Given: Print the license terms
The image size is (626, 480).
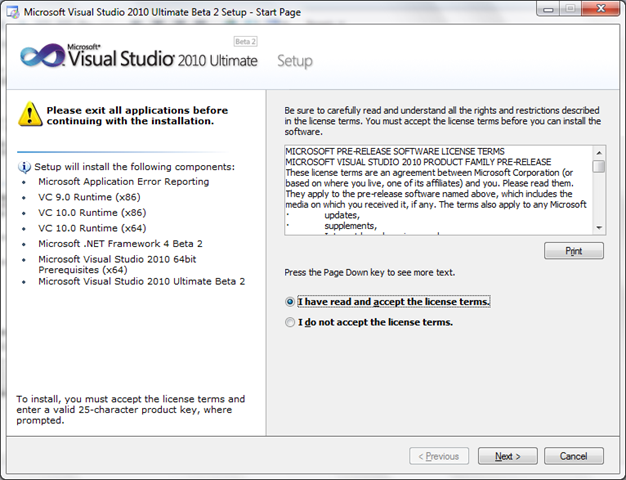Looking at the screenshot, I should click(574, 251).
